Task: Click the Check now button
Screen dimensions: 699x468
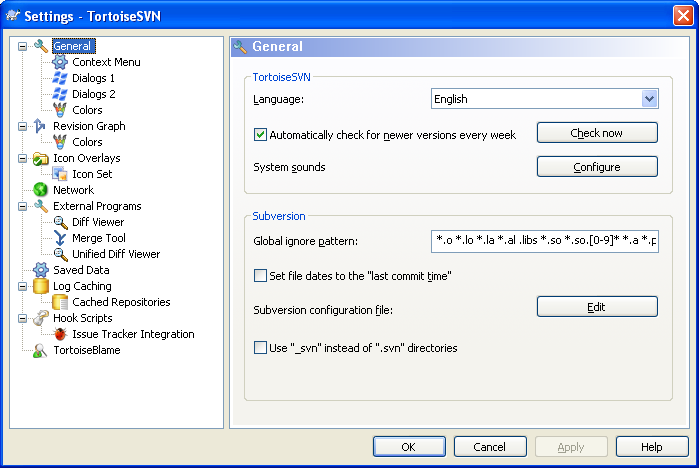Action: [597, 133]
